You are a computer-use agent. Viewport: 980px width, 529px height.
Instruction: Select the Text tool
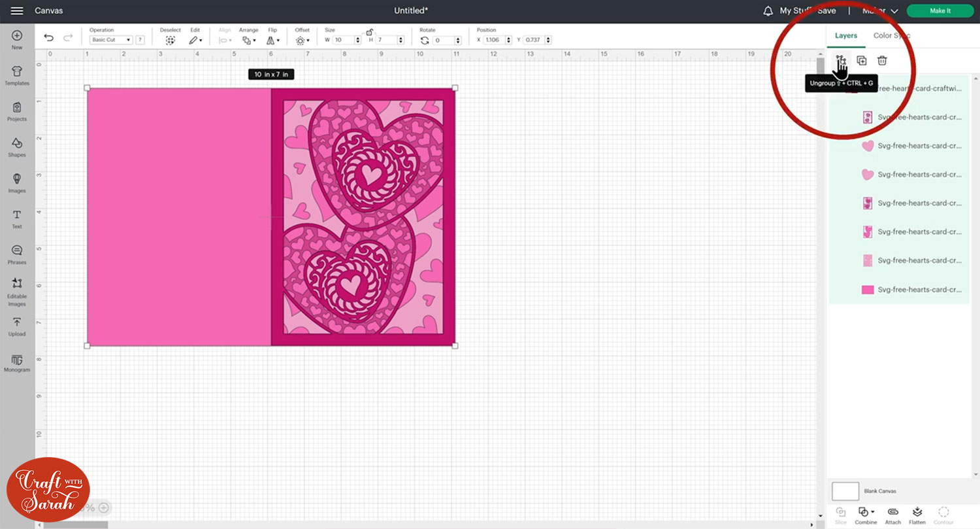click(17, 218)
